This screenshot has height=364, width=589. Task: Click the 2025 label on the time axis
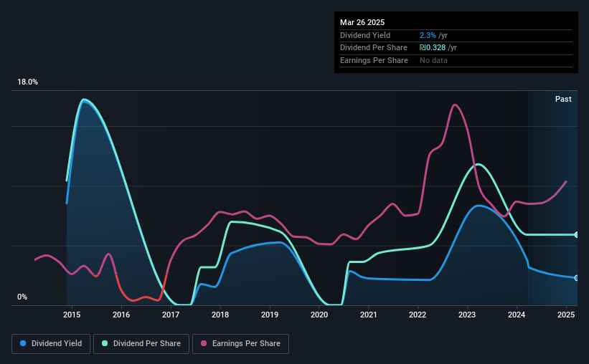click(566, 315)
